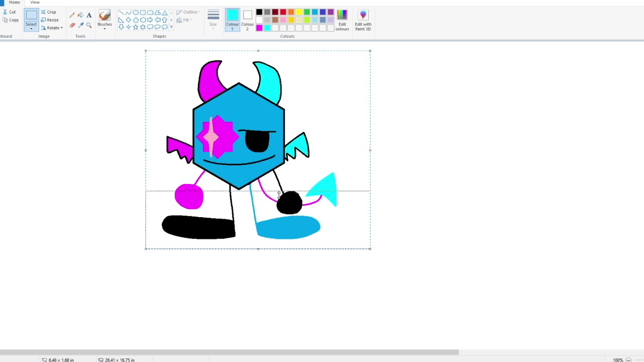
Task: Pick the purple palette colour
Action: click(x=331, y=12)
